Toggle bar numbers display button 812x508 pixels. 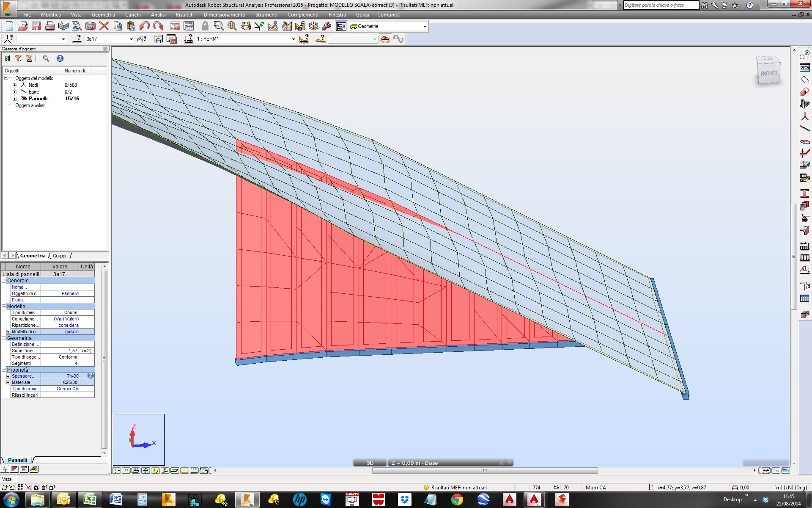(x=126, y=470)
